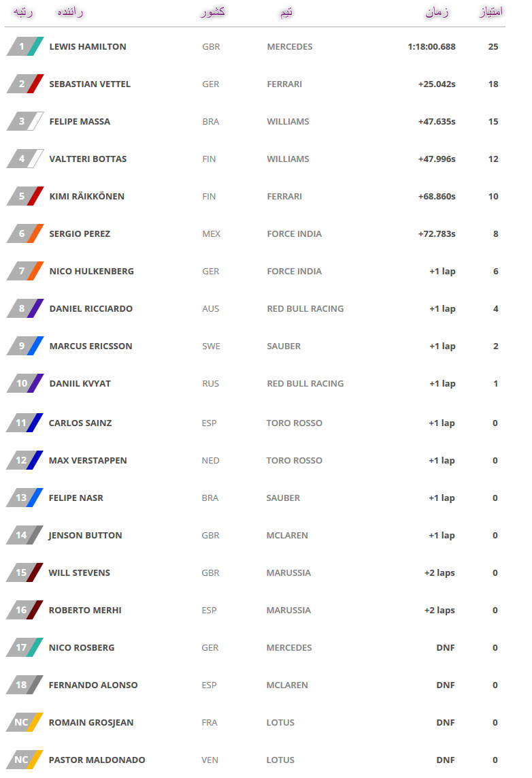Click the 1:18:00.688 winning time
532x778 pixels.
[431, 47]
